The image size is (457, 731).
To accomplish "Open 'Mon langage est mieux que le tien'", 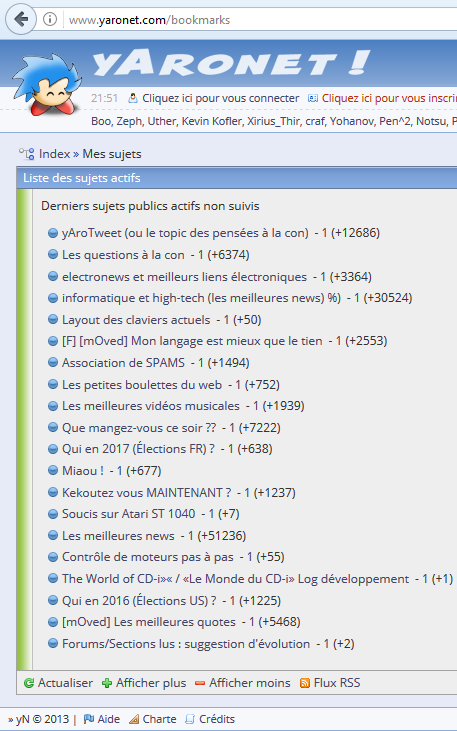I will point(192,341).
